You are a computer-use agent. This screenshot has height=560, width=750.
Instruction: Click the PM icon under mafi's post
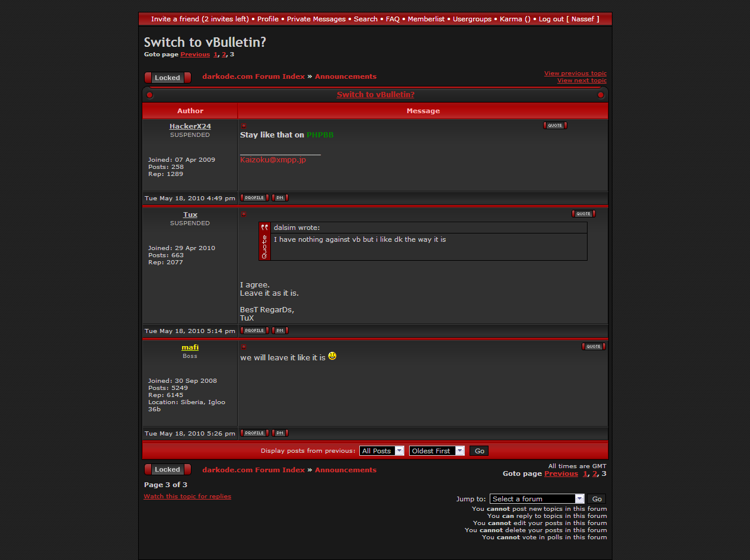[280, 433]
